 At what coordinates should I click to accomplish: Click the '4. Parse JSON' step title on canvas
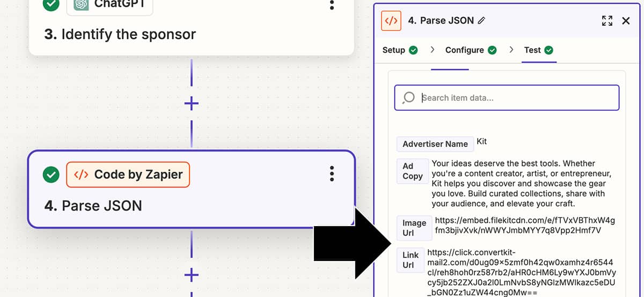click(93, 206)
